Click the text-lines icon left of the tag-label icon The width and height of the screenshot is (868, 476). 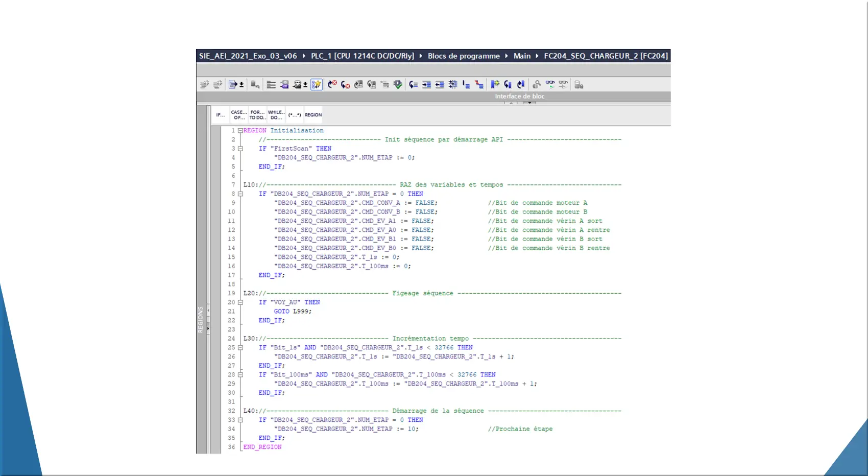(x=271, y=85)
